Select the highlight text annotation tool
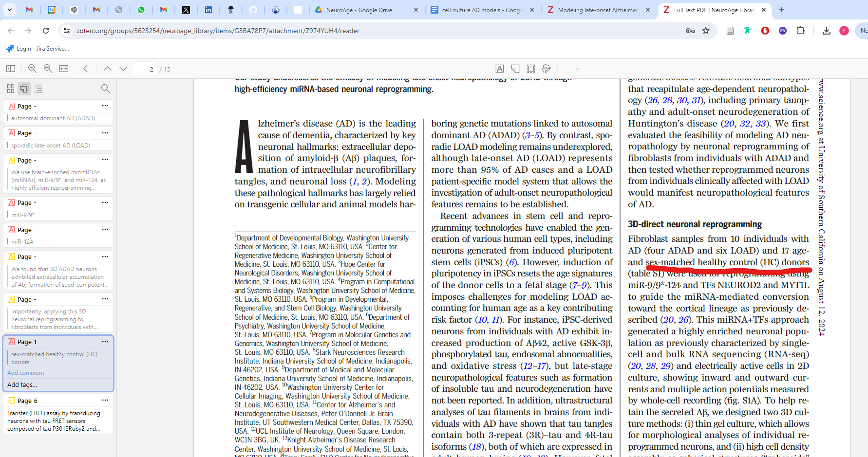Viewport: 868px width, 457px height. coord(500,69)
